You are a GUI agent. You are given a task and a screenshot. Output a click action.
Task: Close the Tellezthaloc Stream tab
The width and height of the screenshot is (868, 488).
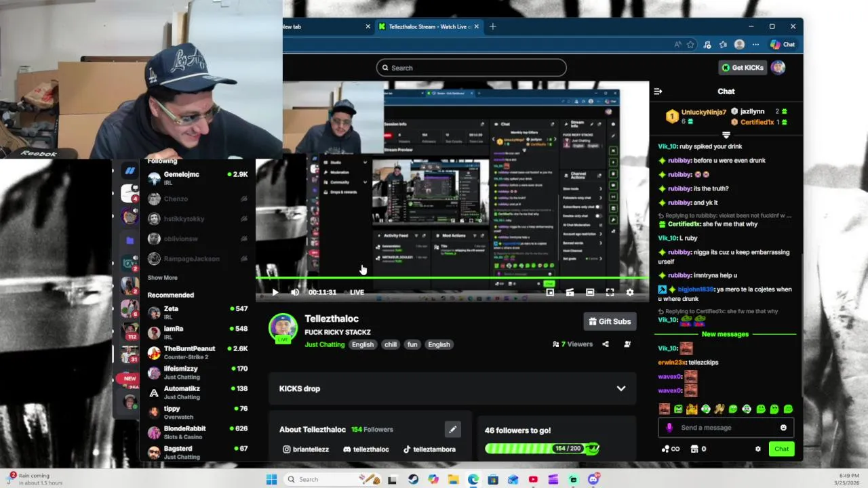(476, 26)
